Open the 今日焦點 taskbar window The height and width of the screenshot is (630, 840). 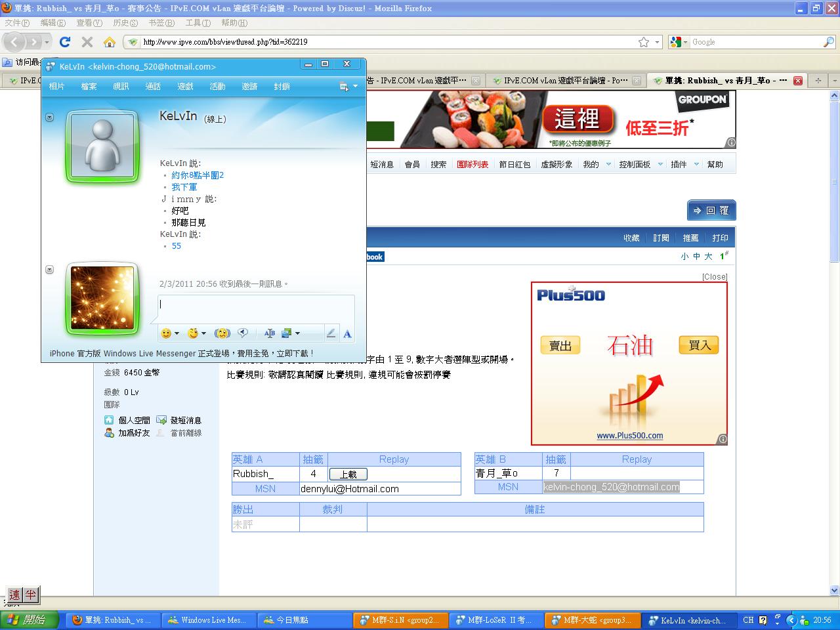(304, 619)
